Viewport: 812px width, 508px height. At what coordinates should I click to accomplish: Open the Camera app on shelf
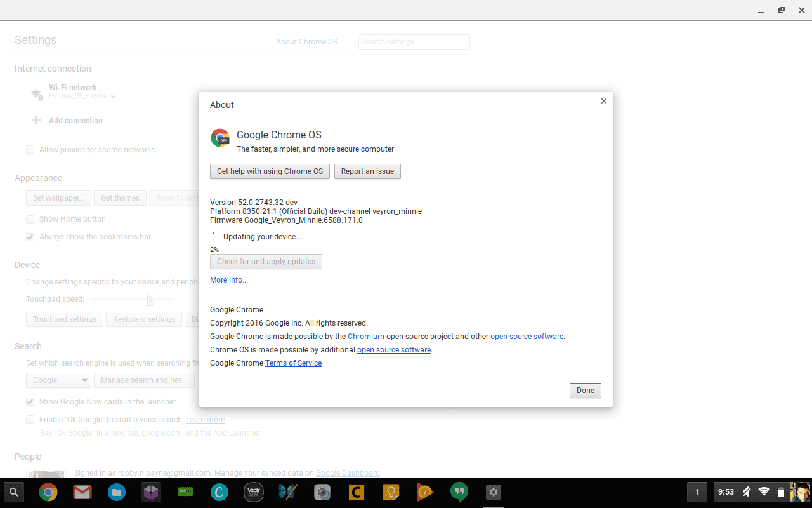click(x=322, y=492)
